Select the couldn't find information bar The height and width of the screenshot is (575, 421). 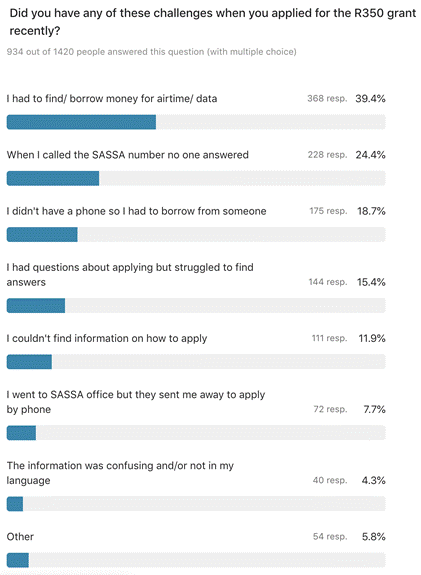pyautogui.click(x=196, y=362)
